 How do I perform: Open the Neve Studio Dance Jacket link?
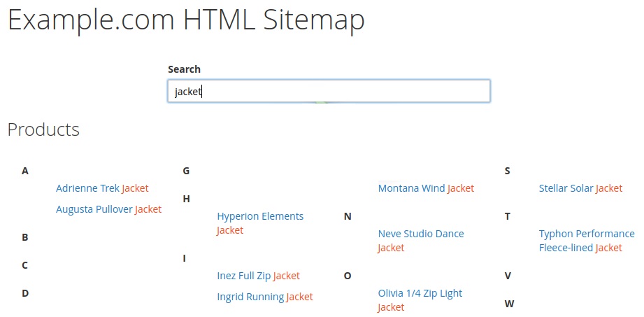click(421, 241)
